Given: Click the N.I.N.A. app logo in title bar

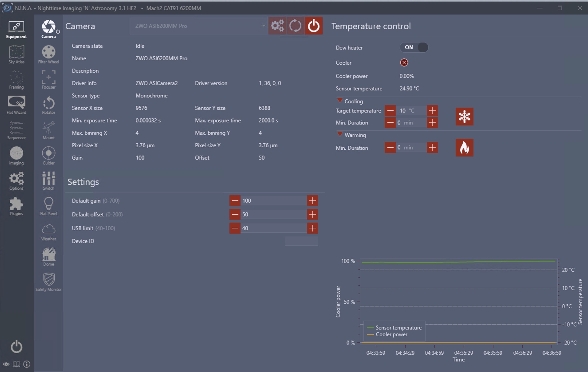Looking at the screenshot, I should click(7, 8).
